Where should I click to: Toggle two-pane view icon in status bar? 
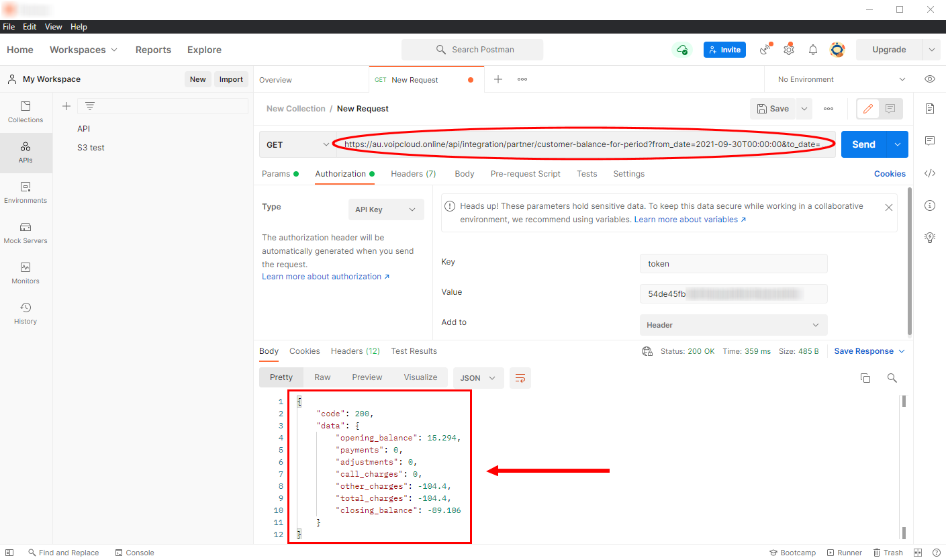[917, 553]
